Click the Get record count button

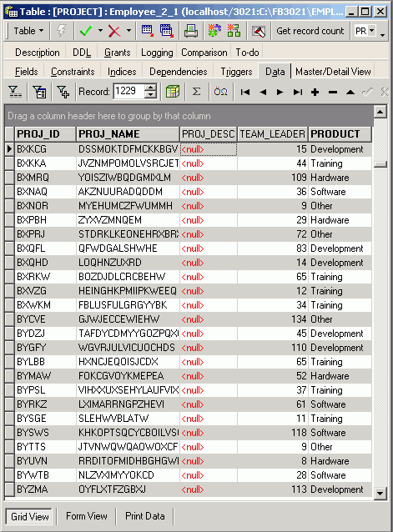tap(310, 31)
